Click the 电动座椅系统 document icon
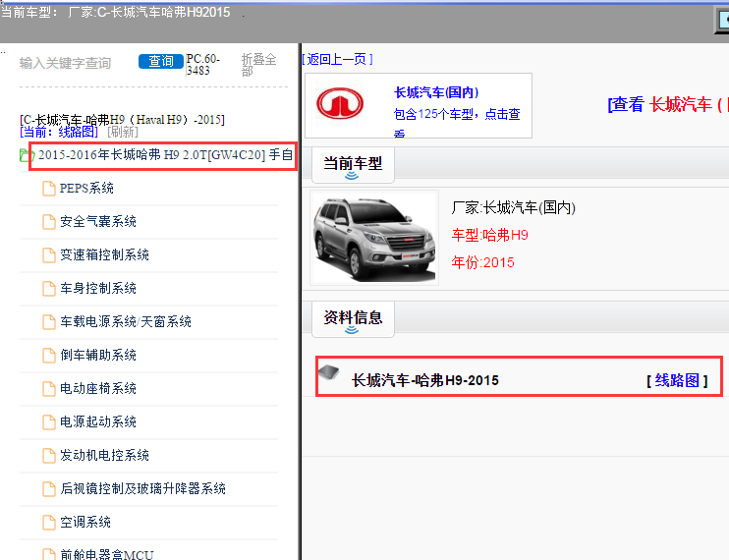 click(x=49, y=389)
